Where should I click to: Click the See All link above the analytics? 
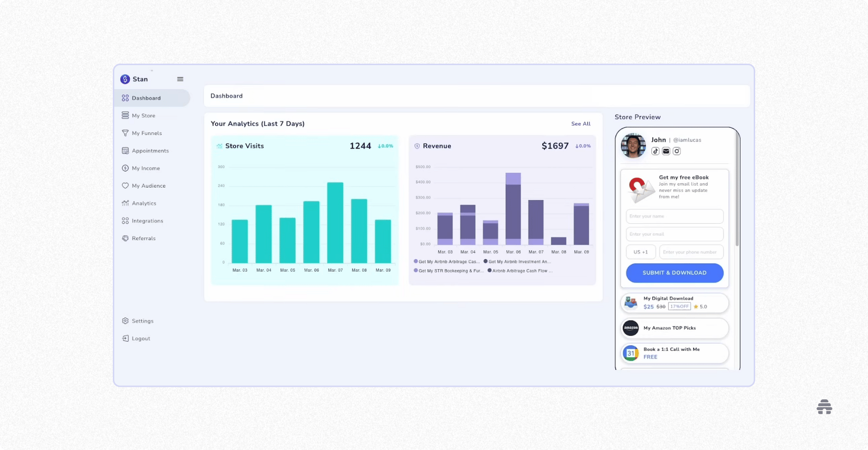[x=581, y=123]
